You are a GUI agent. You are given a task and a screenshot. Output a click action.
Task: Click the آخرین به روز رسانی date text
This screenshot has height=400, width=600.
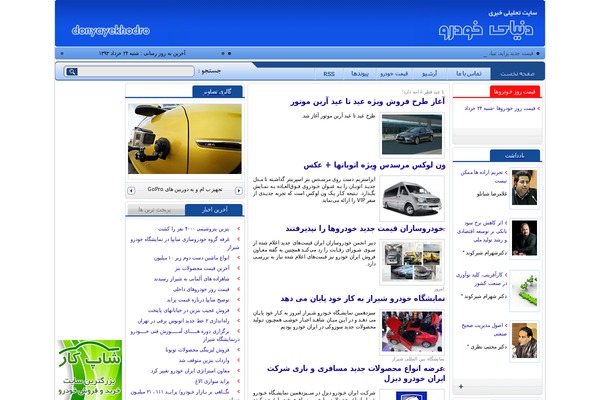click(x=142, y=54)
